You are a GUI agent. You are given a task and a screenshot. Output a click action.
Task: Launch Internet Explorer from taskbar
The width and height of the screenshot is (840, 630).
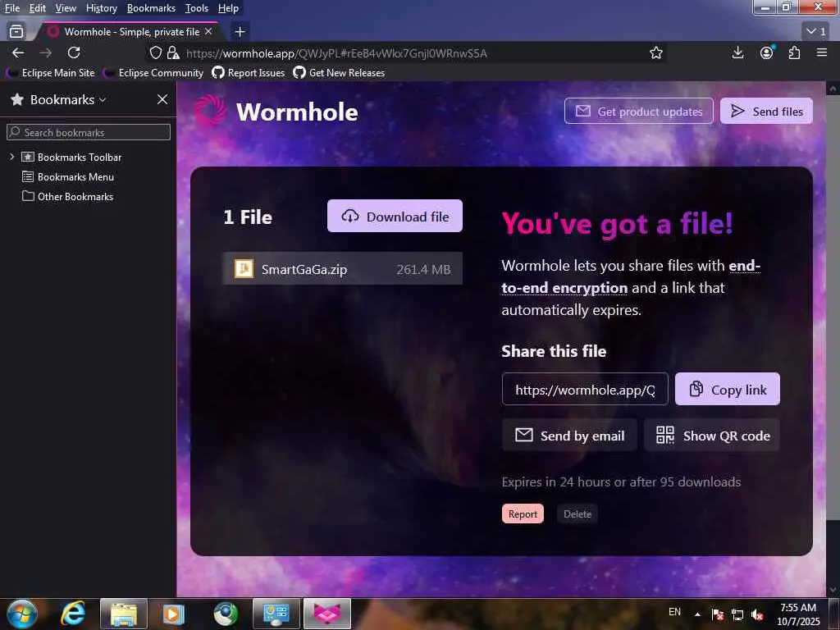point(73,614)
